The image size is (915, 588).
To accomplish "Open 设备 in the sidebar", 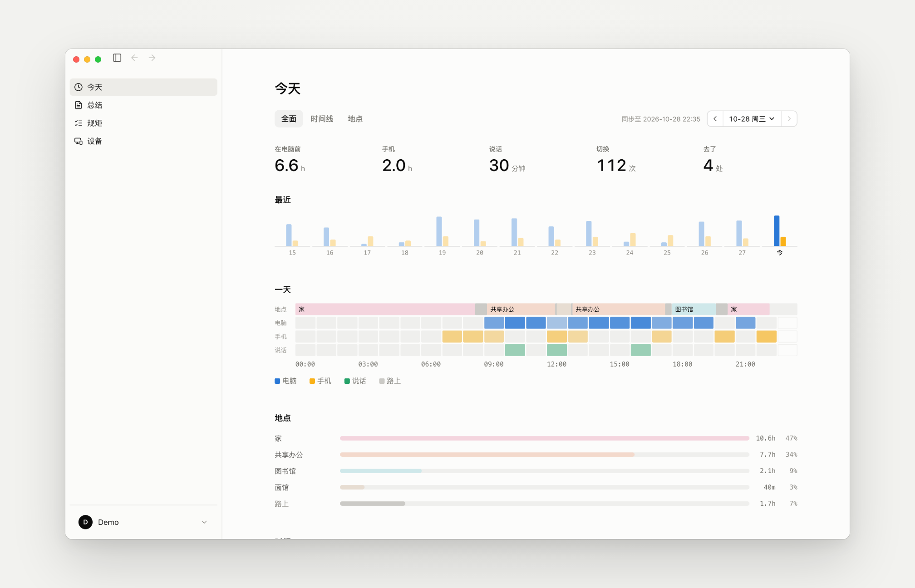I will coord(143,141).
